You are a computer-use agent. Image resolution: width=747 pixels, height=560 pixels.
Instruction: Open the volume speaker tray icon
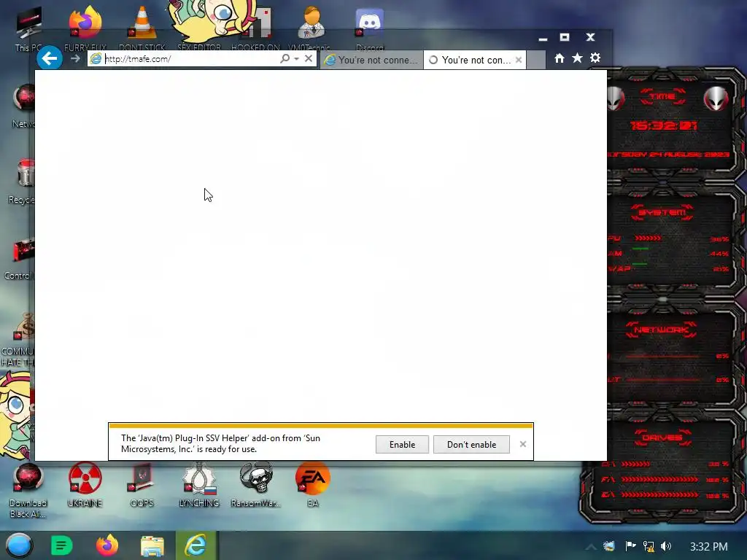pyautogui.click(x=666, y=546)
